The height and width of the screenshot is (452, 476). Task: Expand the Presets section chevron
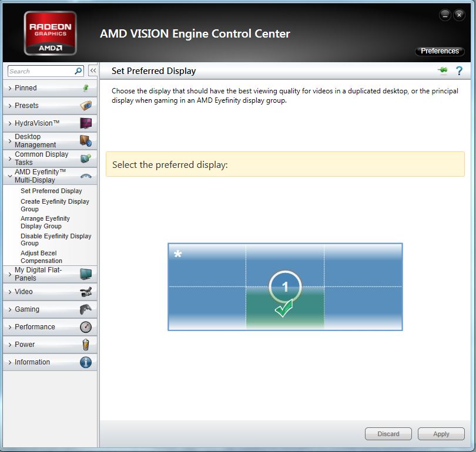(x=10, y=106)
